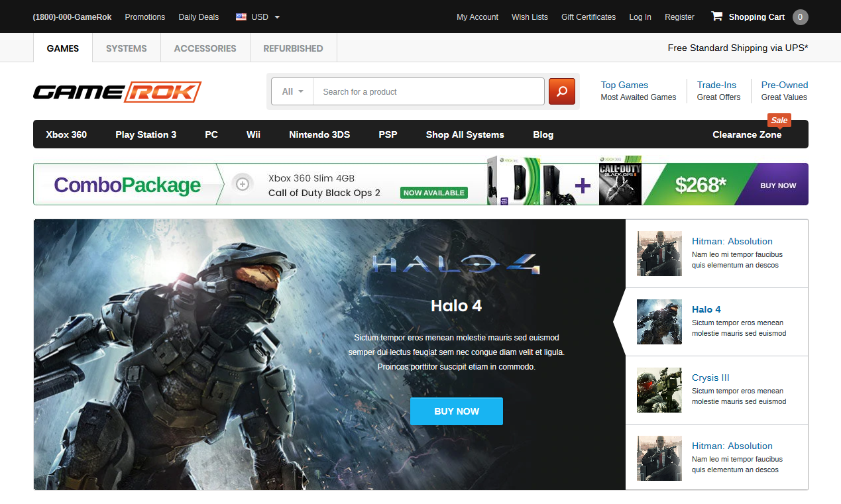Click the Call of Duty Black Ops 2 text
Image resolution: width=841 pixels, height=504 pixels.
324,193
